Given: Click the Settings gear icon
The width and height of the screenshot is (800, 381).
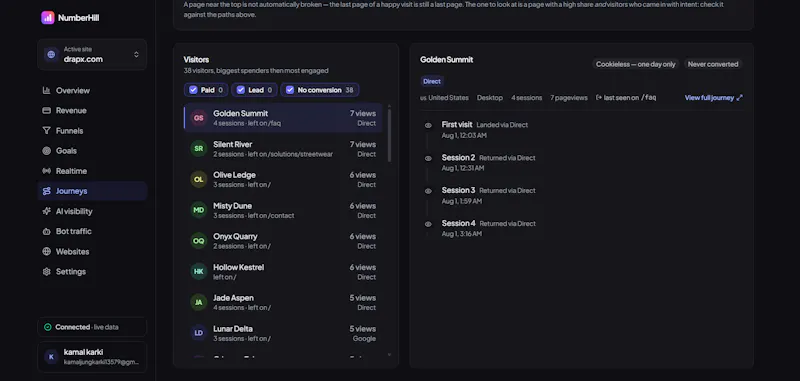Looking at the screenshot, I should 46,272.
